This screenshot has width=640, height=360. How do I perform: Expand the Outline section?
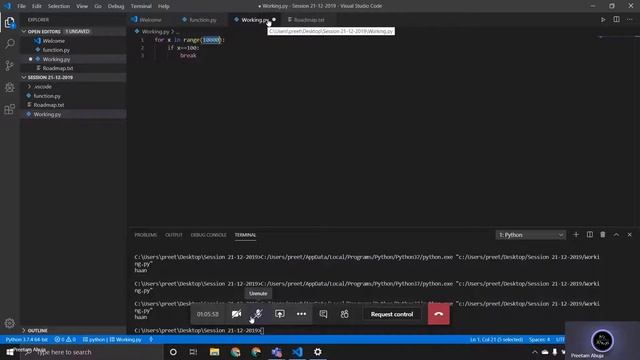pyautogui.click(x=73, y=330)
